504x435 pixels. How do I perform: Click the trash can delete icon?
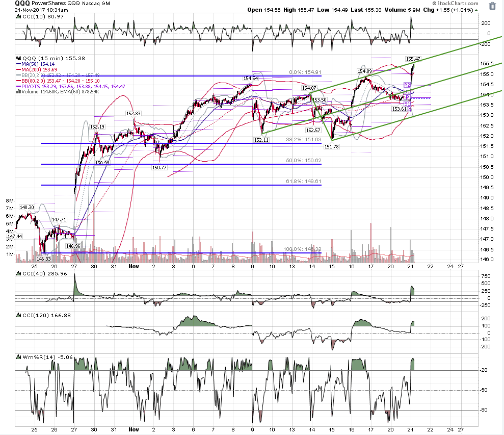pyautogui.click(x=492, y=6)
